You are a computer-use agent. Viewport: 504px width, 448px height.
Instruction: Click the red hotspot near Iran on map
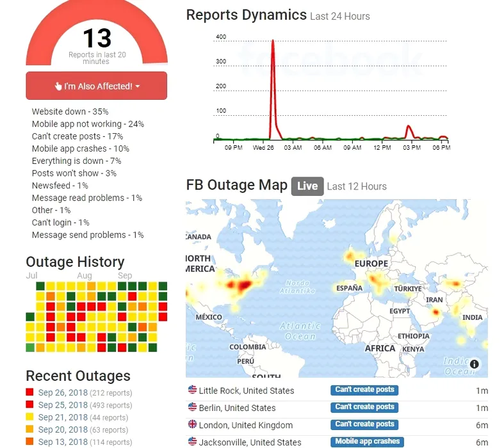[436, 312]
